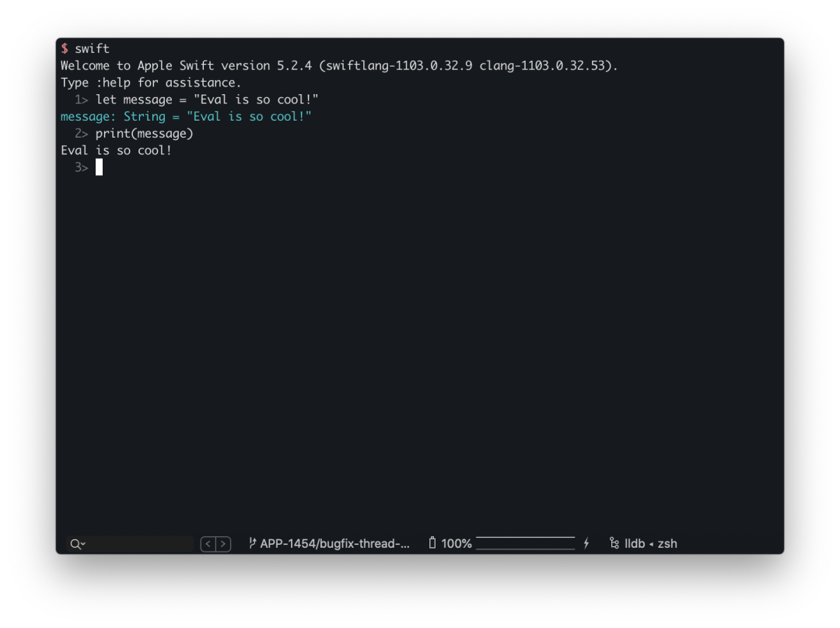Click the 100% battery level text

457,544
